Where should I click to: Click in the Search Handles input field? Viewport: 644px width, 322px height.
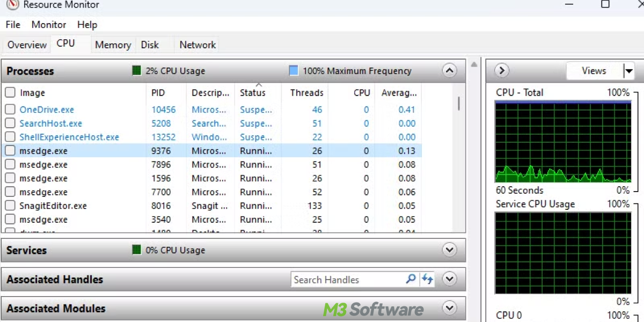(x=349, y=279)
